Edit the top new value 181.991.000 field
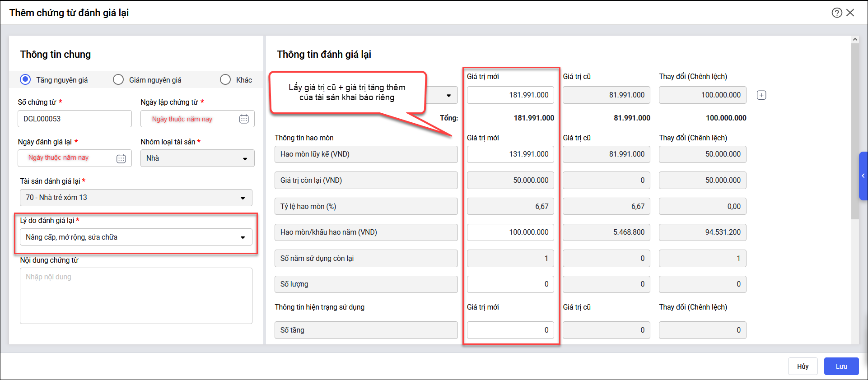 point(510,95)
